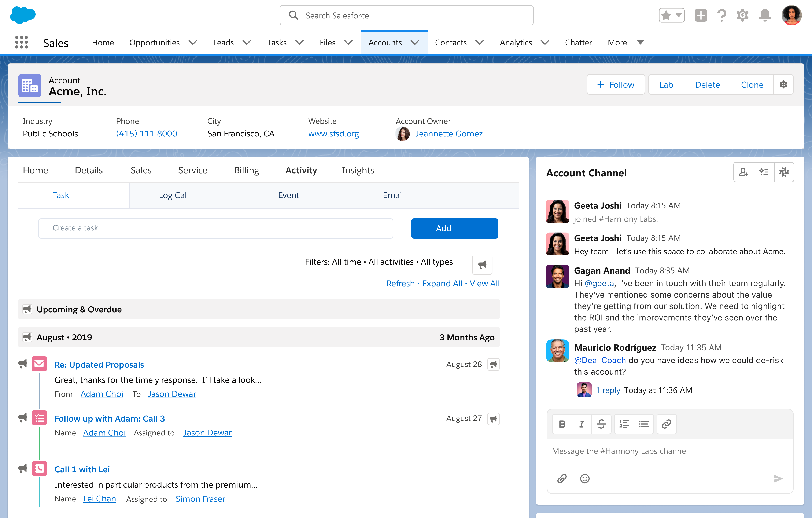Follow the Acme, Inc. account
812x518 pixels.
[616, 85]
